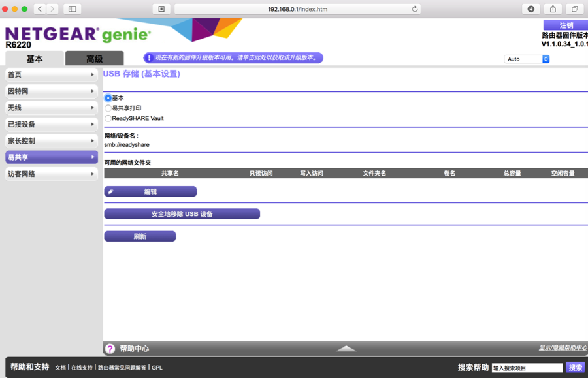Open the 在线支持 link
Screen dimensions: 588x378
click(x=82, y=368)
